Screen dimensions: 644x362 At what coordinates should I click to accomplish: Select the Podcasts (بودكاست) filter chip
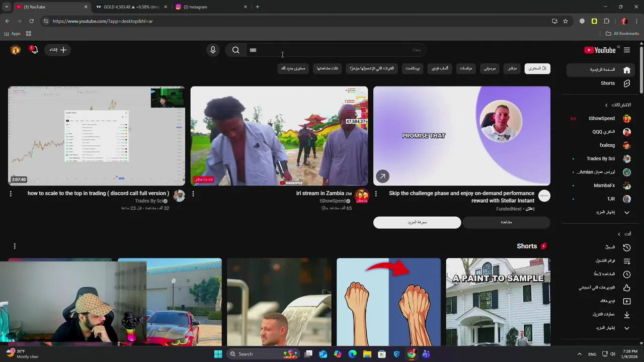[413, 68]
